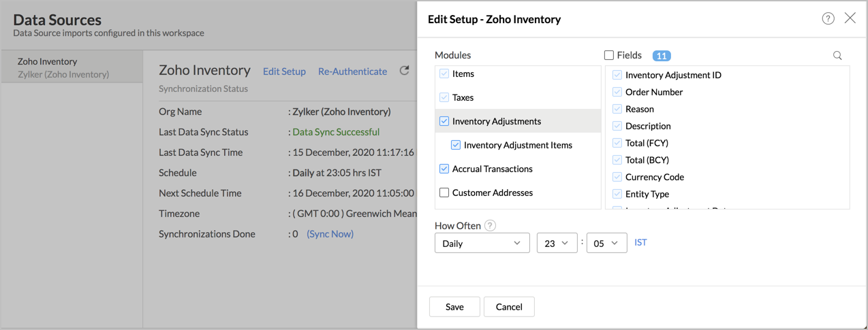The width and height of the screenshot is (868, 330).
Task: Select Zoho Inventory in data sources list
Action: (72, 67)
